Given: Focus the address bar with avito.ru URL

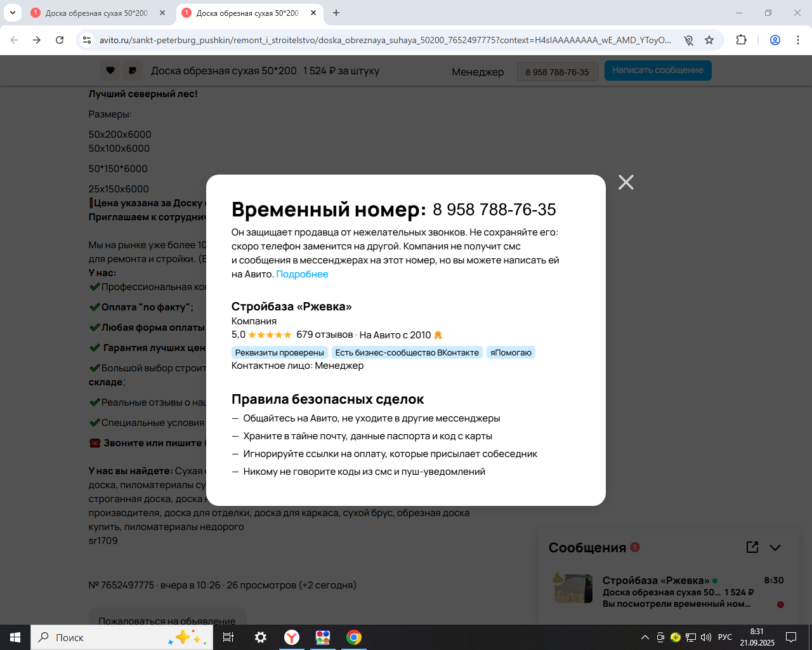Looking at the screenshot, I should pyautogui.click(x=385, y=40).
